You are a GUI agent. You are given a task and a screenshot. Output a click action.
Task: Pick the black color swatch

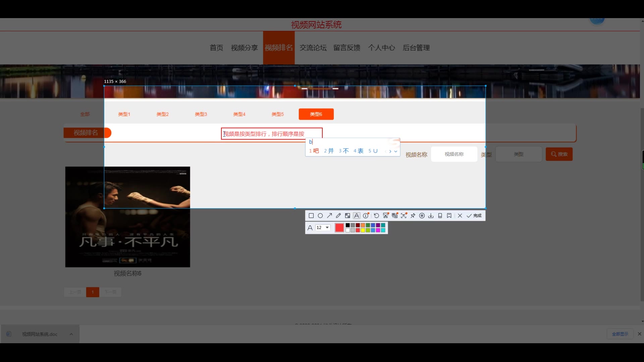[348, 225]
